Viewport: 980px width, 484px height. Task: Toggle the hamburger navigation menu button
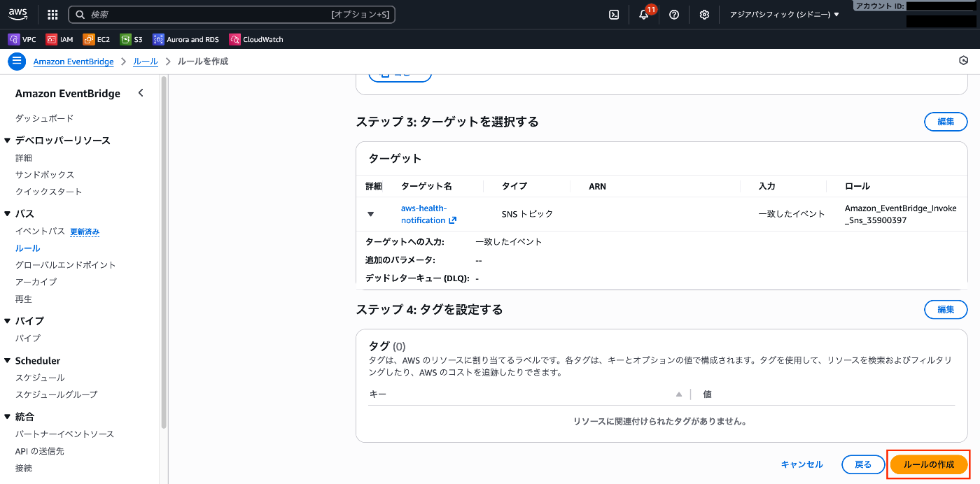coord(17,62)
